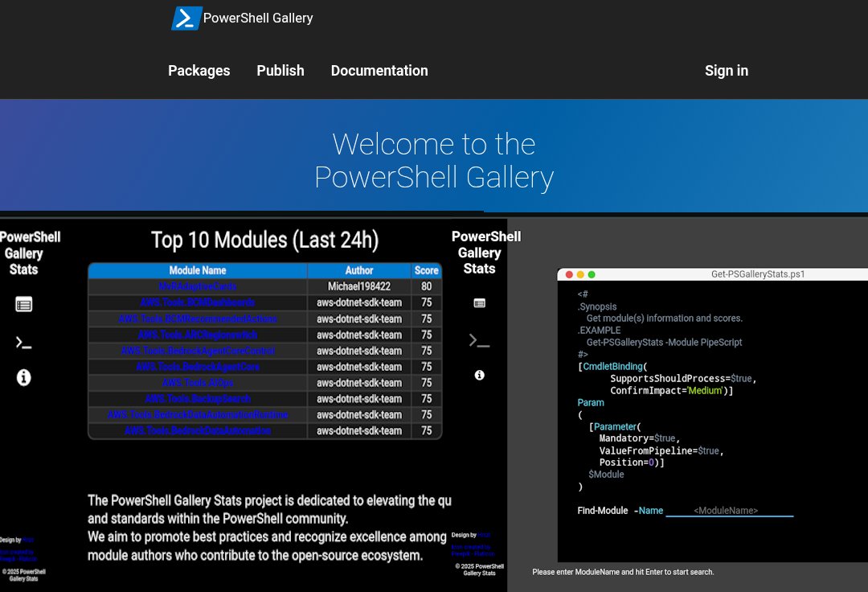This screenshot has width=868, height=592.
Task: Click the Score column header
Action: pos(426,270)
